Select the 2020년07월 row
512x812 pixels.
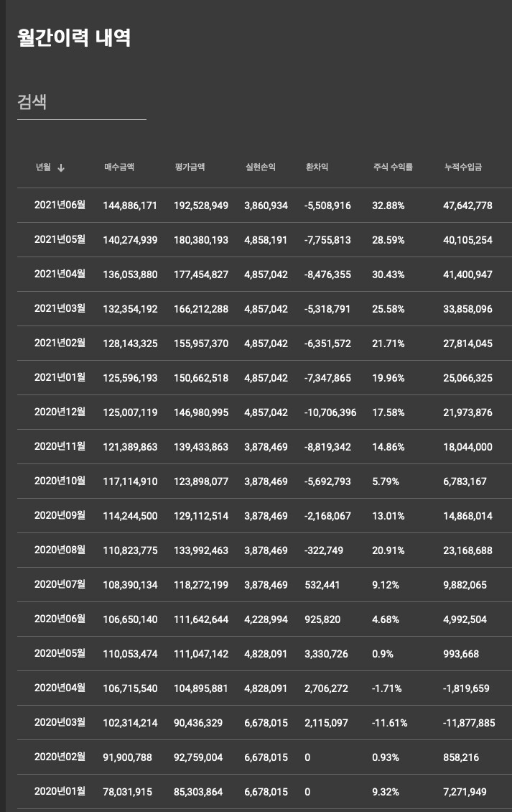click(x=264, y=585)
